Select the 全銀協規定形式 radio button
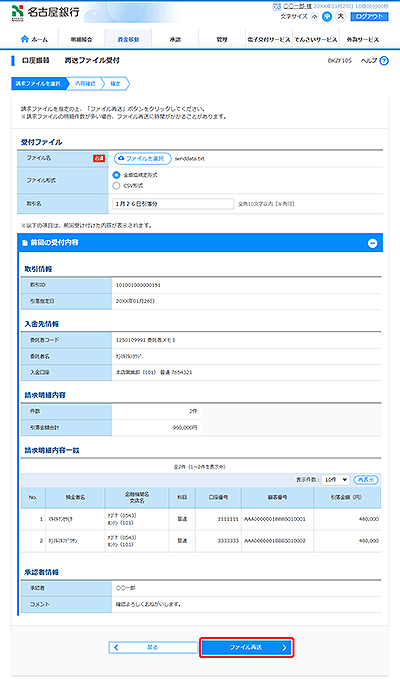The width and height of the screenshot is (400, 691). (116, 175)
